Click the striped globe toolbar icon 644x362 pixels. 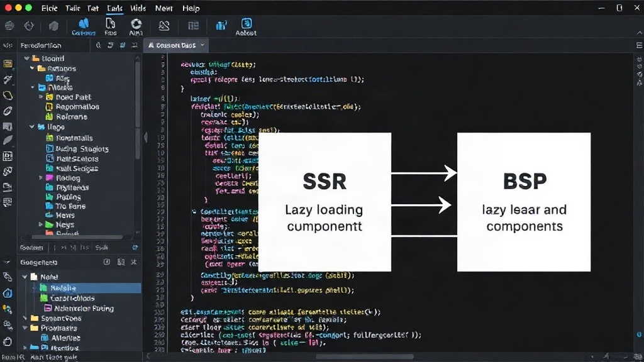pyautogui.click(x=9, y=26)
